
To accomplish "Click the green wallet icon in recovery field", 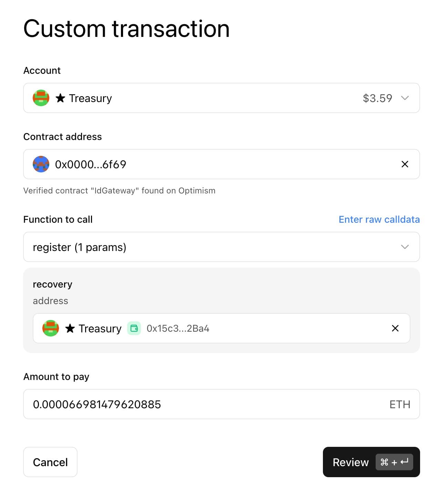I will click(x=134, y=328).
